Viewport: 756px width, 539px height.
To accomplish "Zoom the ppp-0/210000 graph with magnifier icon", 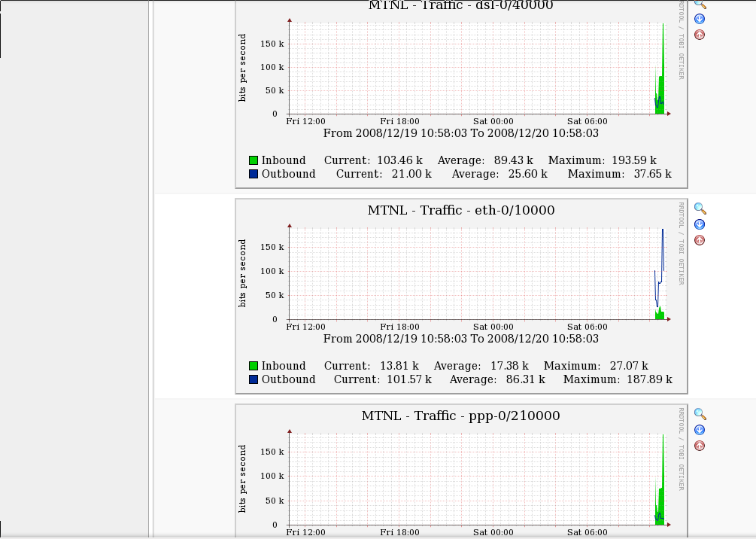I will [700, 414].
